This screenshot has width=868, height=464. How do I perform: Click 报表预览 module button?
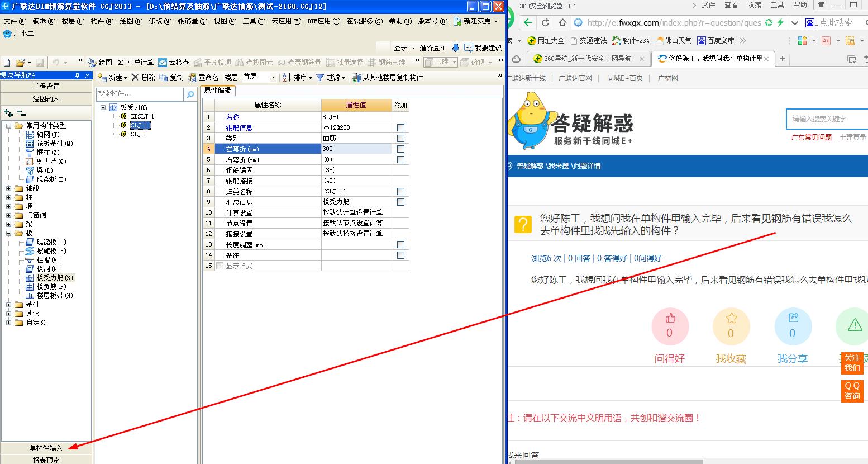(46, 460)
